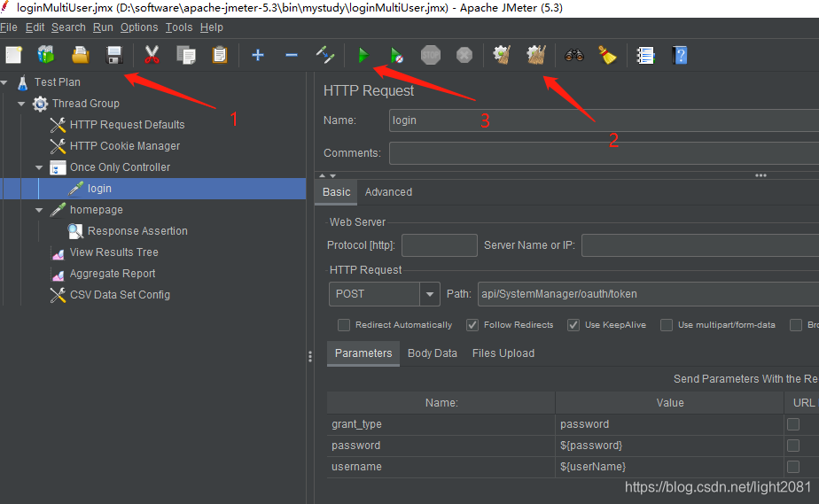
Task: Click the Toggle enable/disable icon
Action: point(325,55)
